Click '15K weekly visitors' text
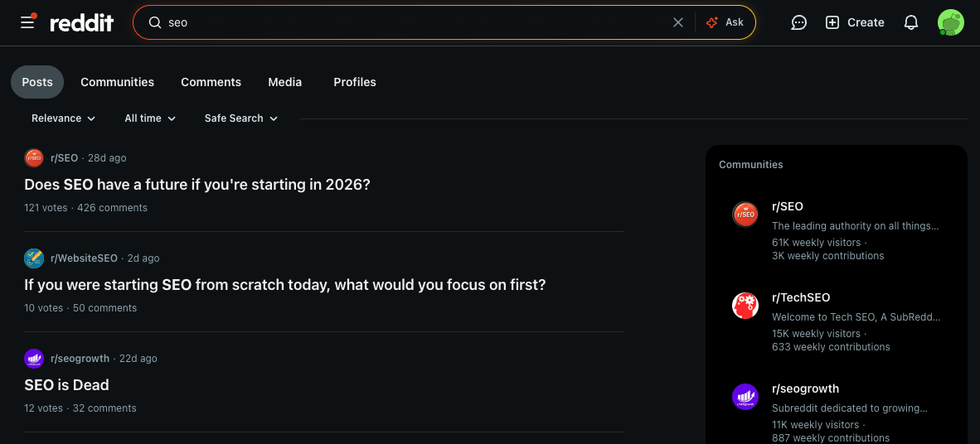The image size is (980, 444). coord(816,334)
